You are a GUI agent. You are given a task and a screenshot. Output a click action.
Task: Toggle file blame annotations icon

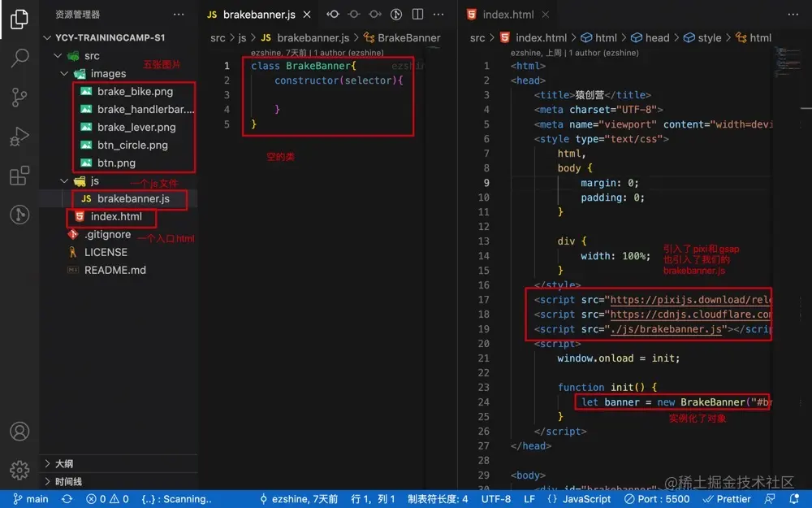[396, 15]
